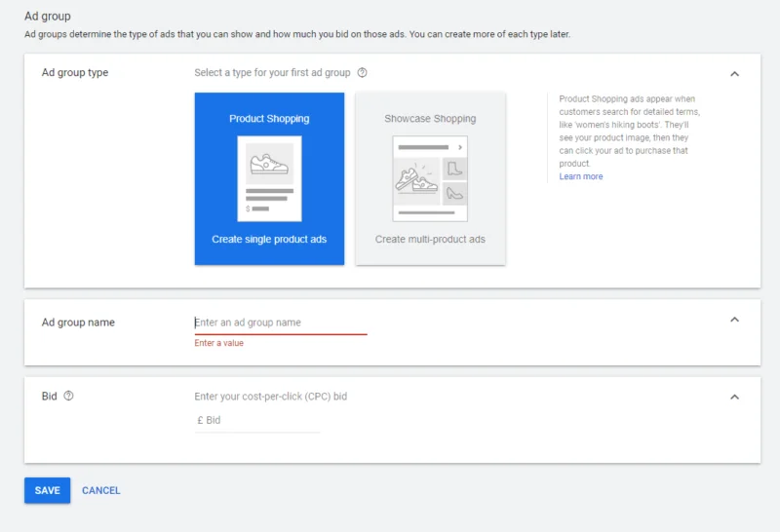This screenshot has width=780, height=532.
Task: Collapse the Bid section
Action: click(x=734, y=397)
